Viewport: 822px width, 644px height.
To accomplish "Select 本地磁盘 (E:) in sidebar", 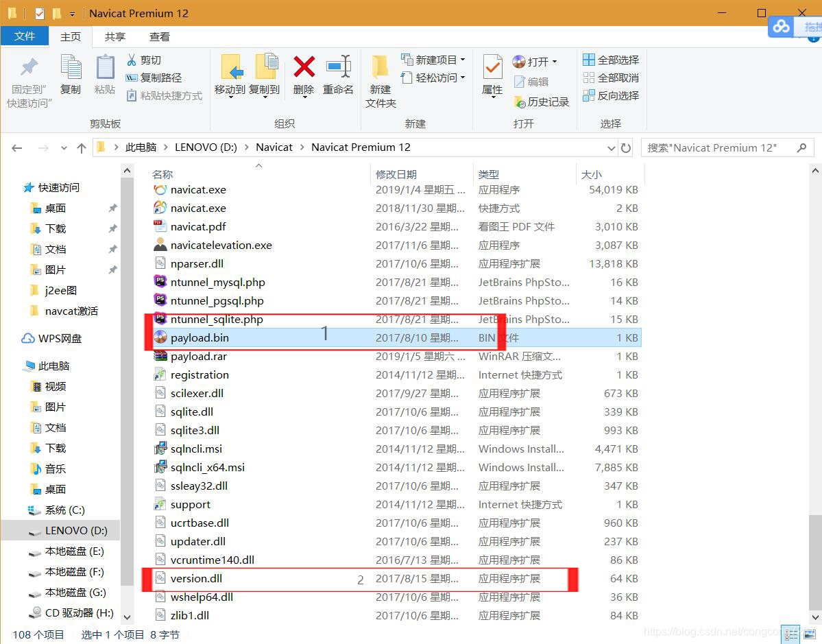I will point(66,551).
